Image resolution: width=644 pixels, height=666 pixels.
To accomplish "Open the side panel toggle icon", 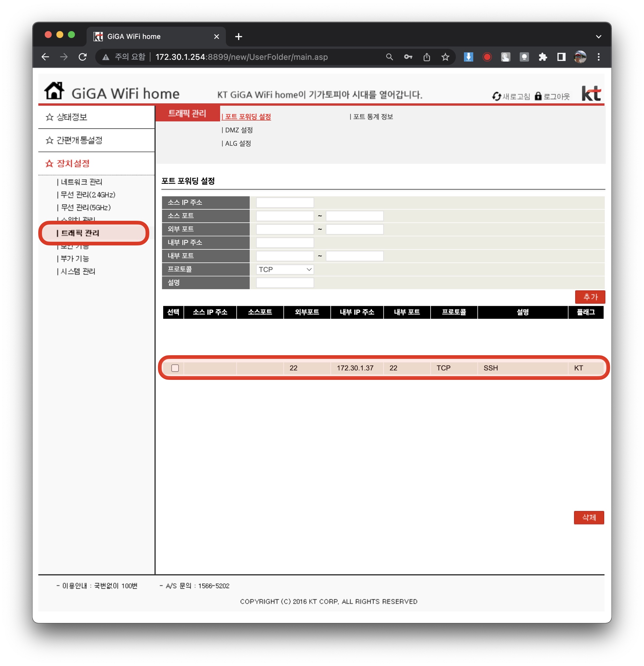I will 561,57.
